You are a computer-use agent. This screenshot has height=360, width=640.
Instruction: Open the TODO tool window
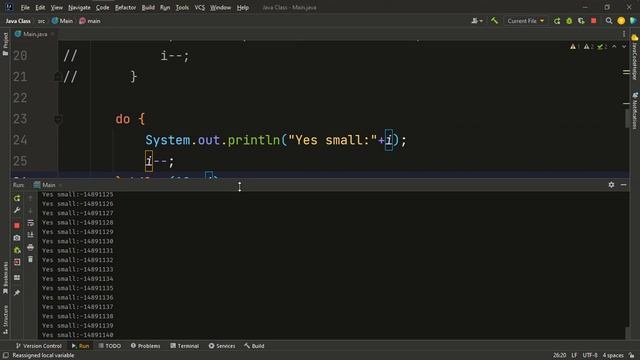tap(109, 346)
